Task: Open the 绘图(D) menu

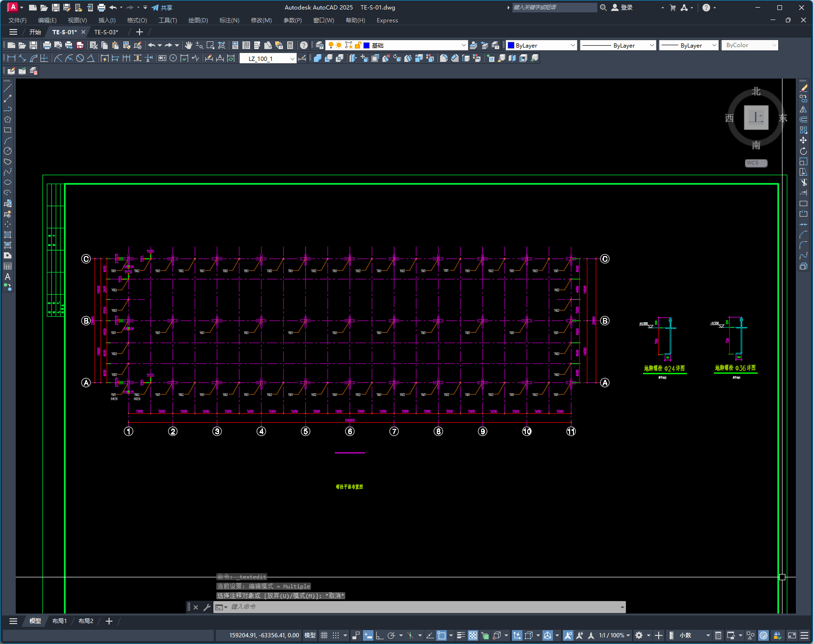Action: [x=198, y=20]
